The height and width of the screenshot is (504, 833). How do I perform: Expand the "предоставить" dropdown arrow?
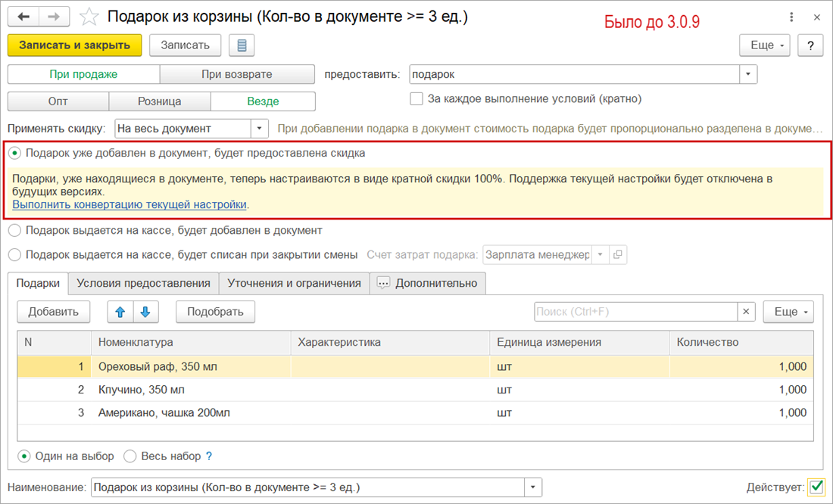pyautogui.click(x=748, y=74)
